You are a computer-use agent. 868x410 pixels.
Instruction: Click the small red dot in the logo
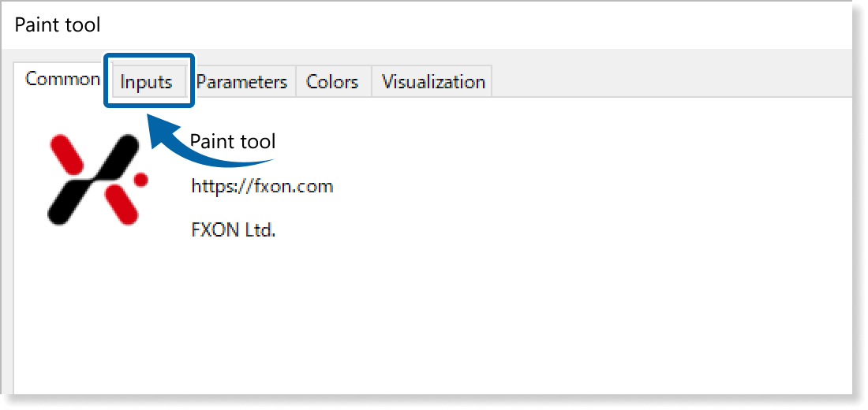141,180
